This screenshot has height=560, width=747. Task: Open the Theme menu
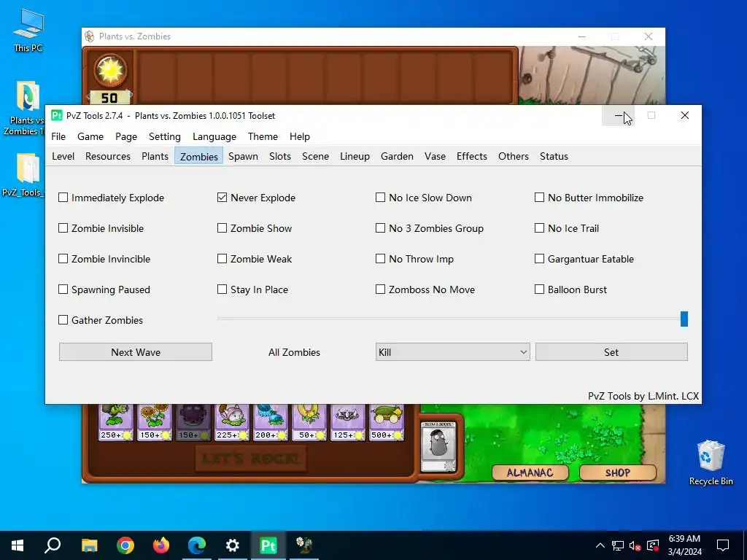pos(263,136)
